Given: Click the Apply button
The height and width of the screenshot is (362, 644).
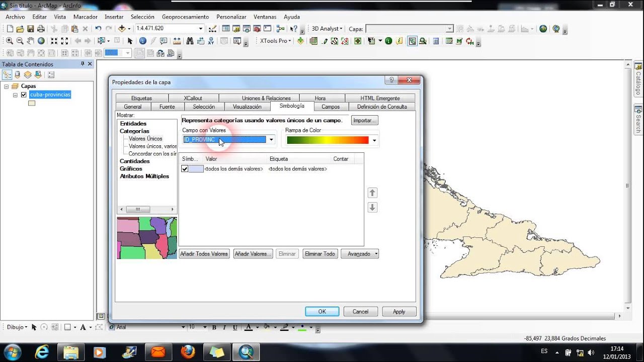Looking at the screenshot, I should tap(399, 312).
